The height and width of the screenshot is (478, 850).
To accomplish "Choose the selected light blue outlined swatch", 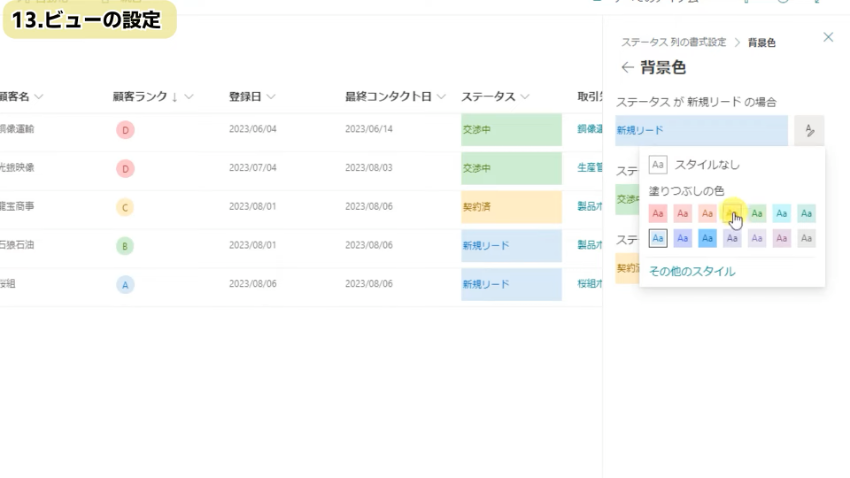I will (658, 238).
